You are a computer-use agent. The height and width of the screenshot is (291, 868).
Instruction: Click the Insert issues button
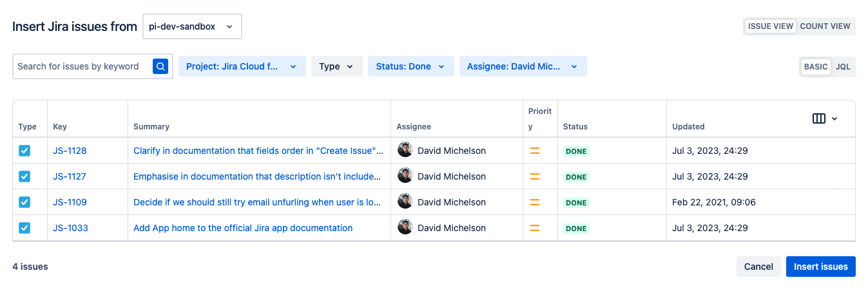tap(820, 267)
